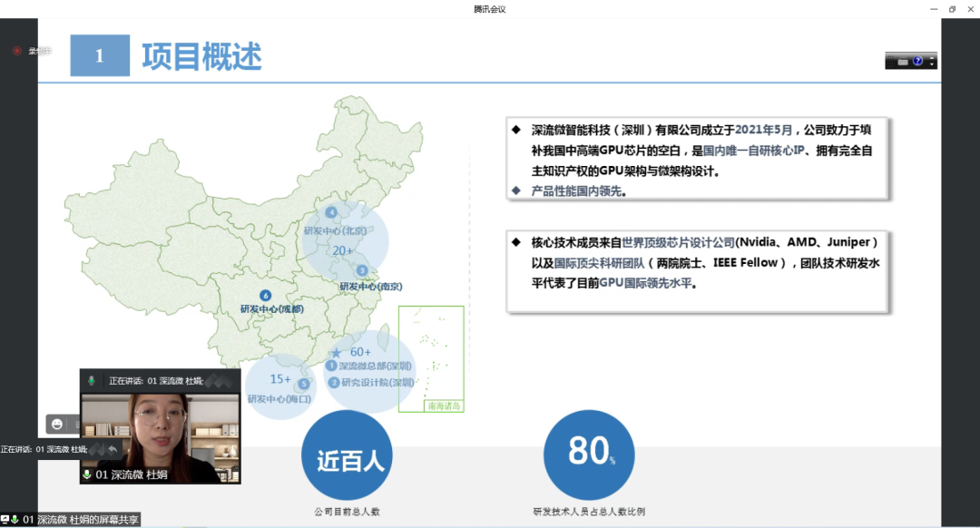
Task: Select the 研发中心(成都) map marker
Action: click(x=266, y=296)
